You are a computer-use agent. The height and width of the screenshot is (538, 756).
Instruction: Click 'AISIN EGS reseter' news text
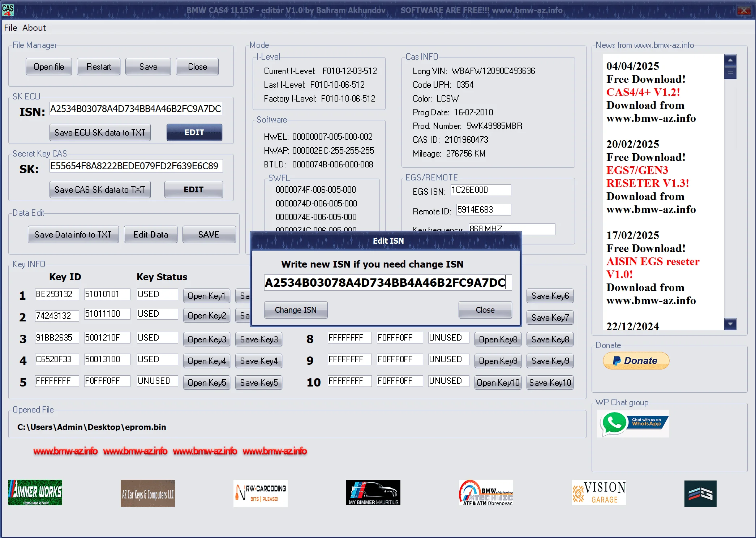tap(653, 261)
